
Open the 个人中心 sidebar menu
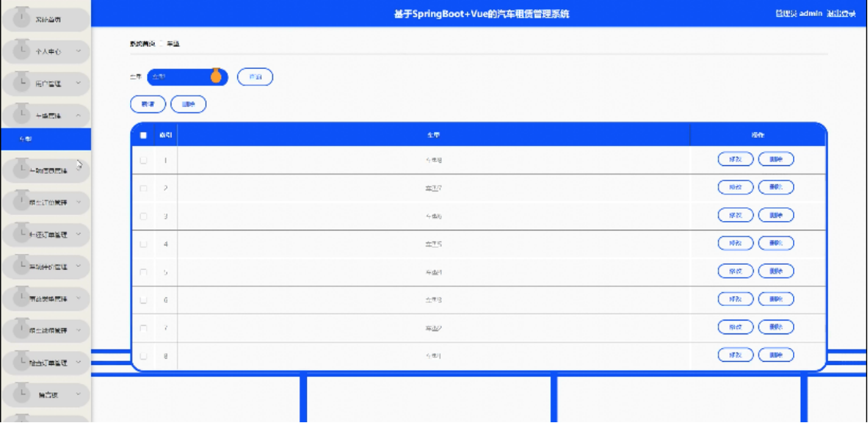point(45,51)
